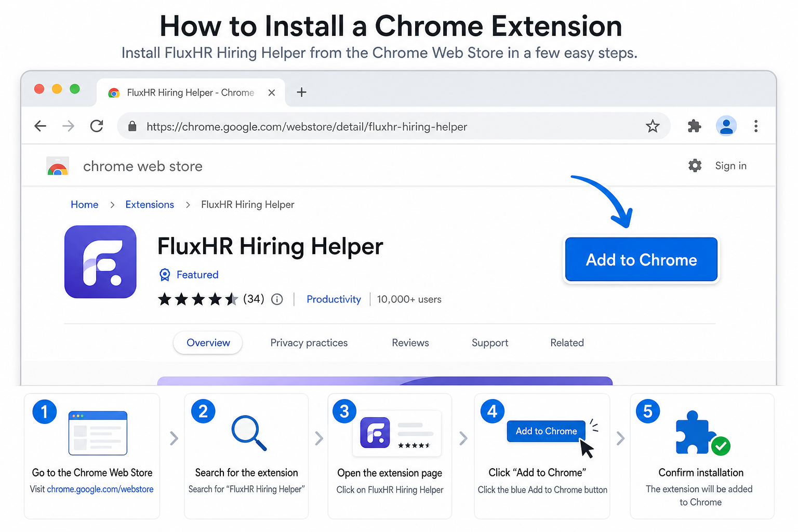Go to the Home breadcrumb
The width and height of the screenshot is (798, 532).
85,205
